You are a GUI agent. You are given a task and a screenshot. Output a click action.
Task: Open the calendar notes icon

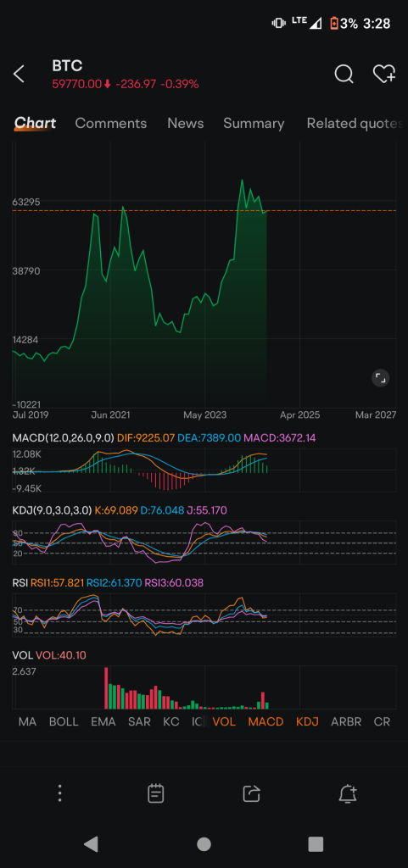tap(155, 793)
